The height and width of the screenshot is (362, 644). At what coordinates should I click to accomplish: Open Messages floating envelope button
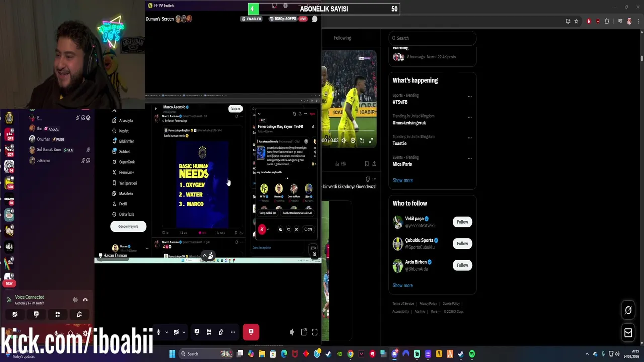tap(628, 333)
